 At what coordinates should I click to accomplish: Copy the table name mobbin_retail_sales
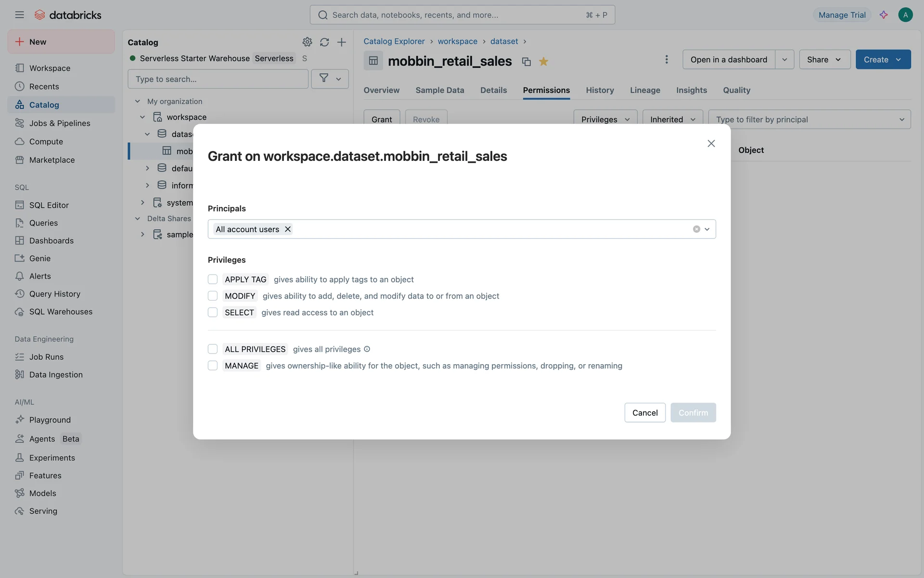point(526,62)
